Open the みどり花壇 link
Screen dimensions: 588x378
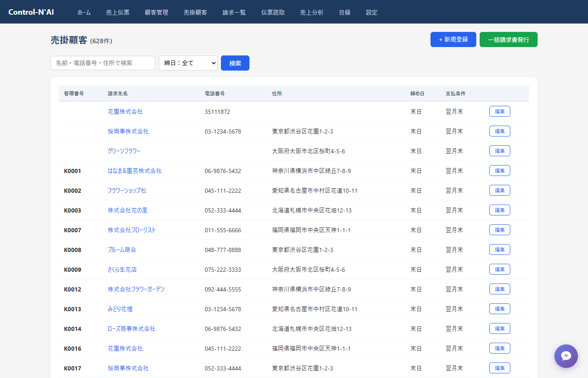click(x=120, y=309)
